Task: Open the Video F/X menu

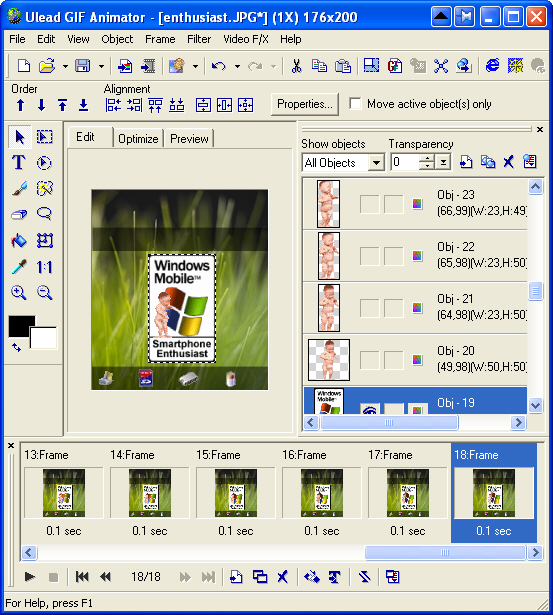Action: [x=246, y=39]
